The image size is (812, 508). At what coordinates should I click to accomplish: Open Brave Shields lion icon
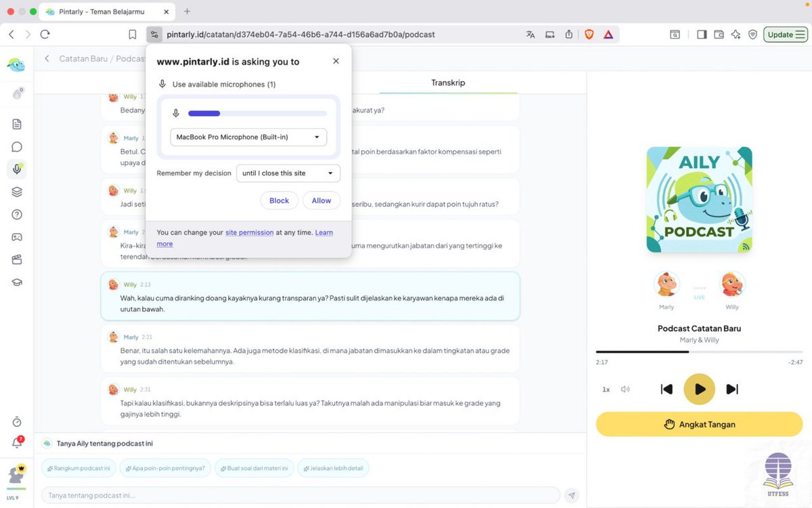tap(589, 34)
